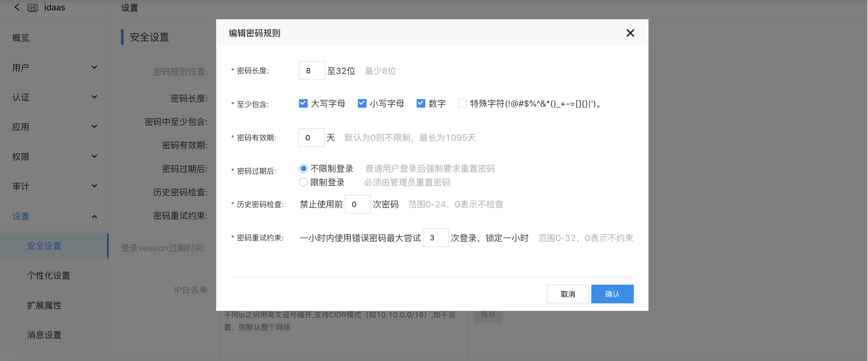
Task: Click the 密码长度 minimum length field
Action: tap(312, 71)
